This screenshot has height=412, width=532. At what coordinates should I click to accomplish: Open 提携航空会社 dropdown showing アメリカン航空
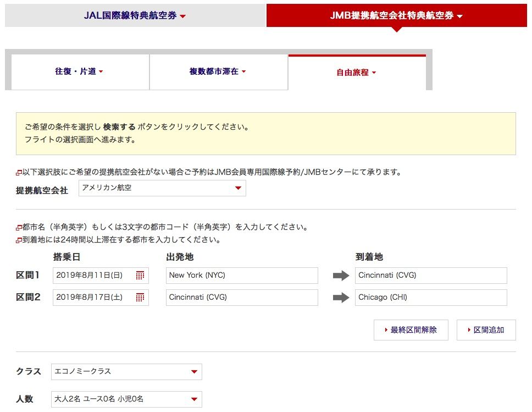tap(162, 188)
